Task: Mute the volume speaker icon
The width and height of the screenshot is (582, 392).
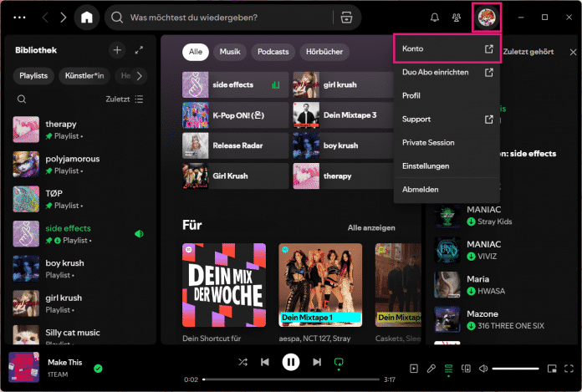Action: click(x=483, y=368)
